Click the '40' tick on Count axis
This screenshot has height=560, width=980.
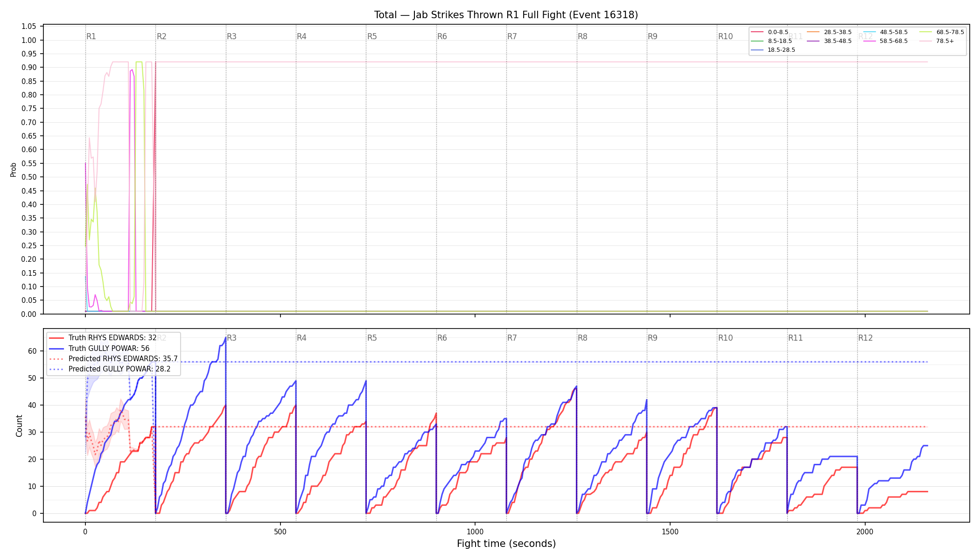[x=32, y=406]
